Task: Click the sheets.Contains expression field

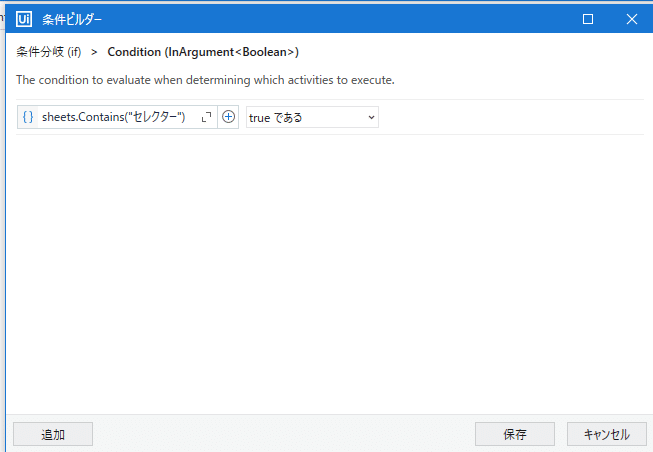Action: click(117, 117)
